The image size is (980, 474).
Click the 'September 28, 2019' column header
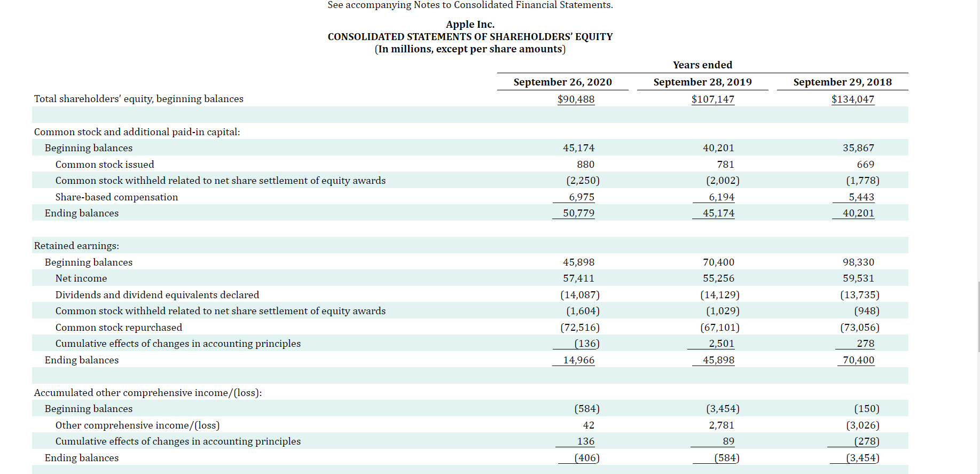(x=702, y=82)
